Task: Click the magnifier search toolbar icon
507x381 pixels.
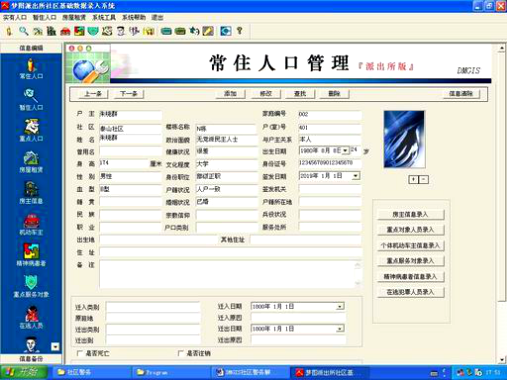Action: pyautogui.click(x=23, y=31)
